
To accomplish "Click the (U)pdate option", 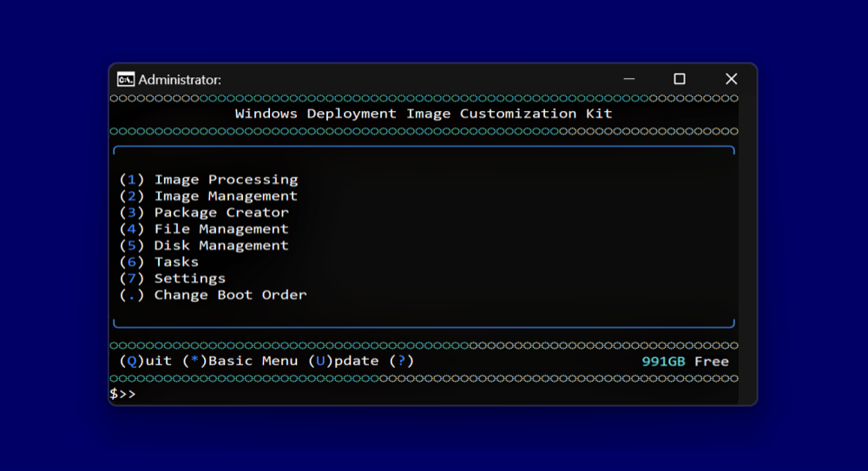I will click(x=344, y=361).
